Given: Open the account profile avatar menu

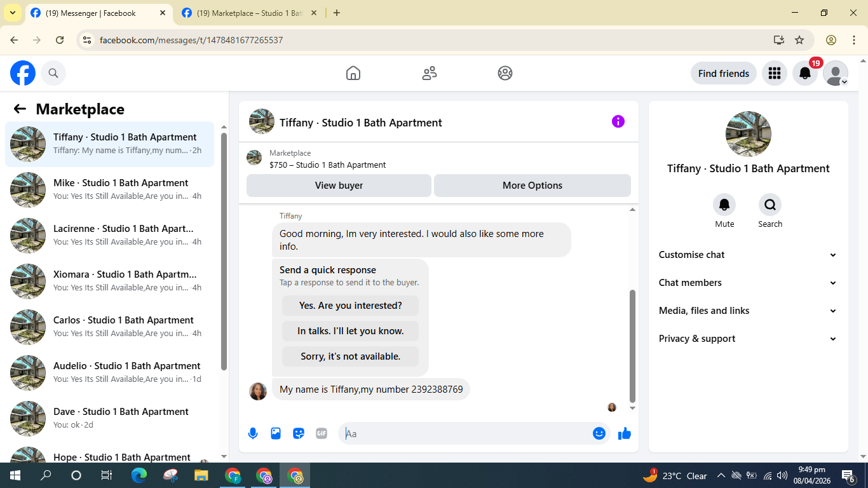Looking at the screenshot, I should tap(836, 73).
